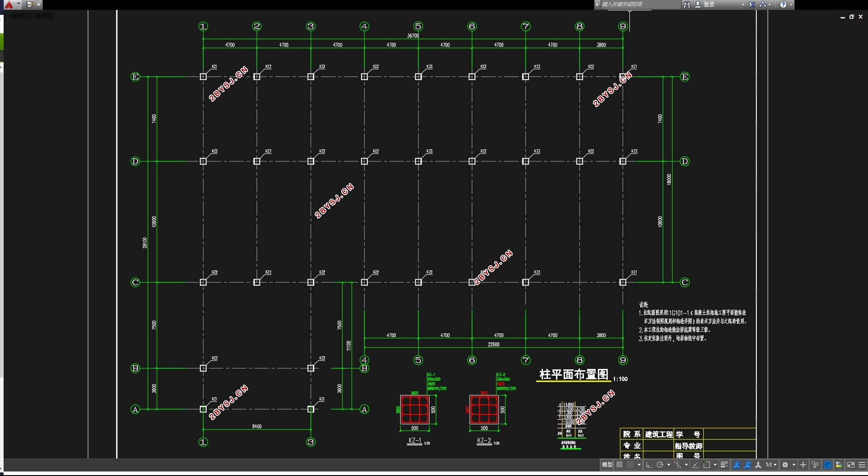Open the Help question mark icon
868x476 pixels.
pos(783,4)
